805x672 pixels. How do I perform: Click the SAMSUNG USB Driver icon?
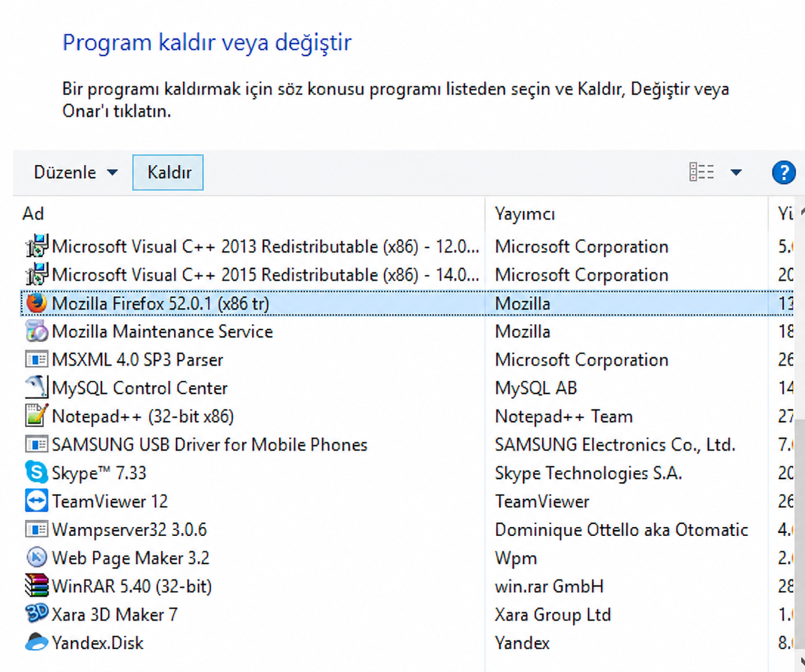pyautogui.click(x=36, y=444)
